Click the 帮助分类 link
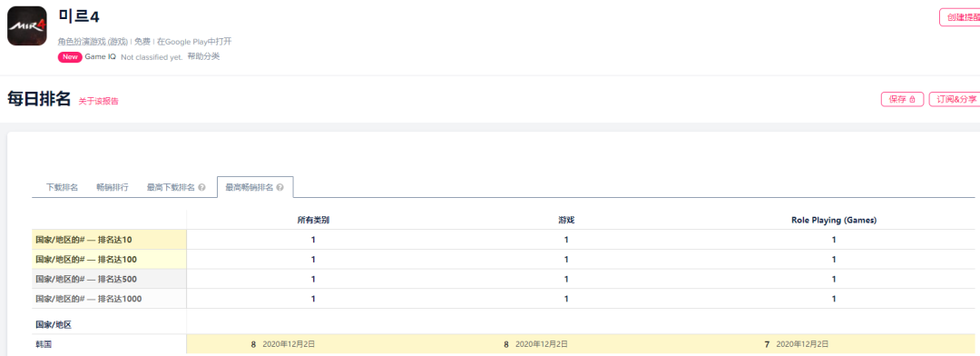The image size is (980, 356). (203, 56)
